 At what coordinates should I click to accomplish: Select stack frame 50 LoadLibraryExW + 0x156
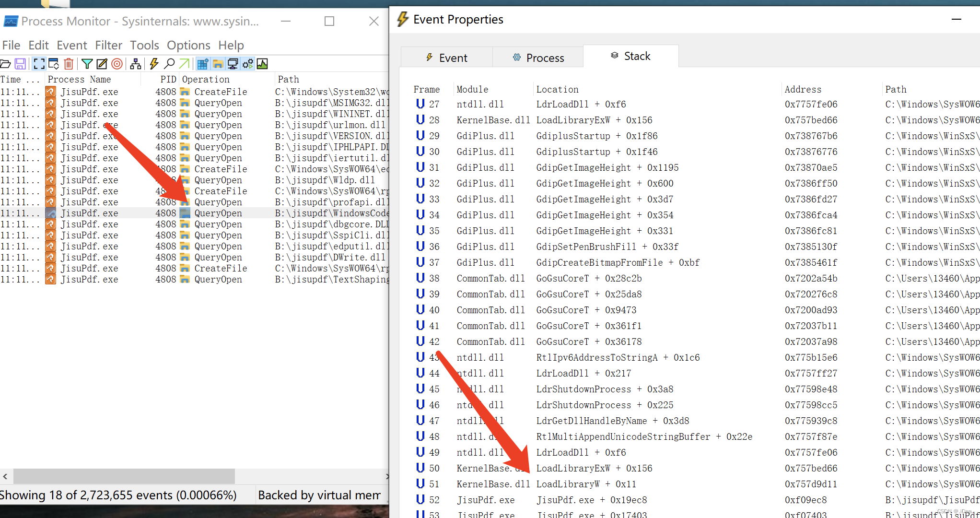pyautogui.click(x=695, y=468)
